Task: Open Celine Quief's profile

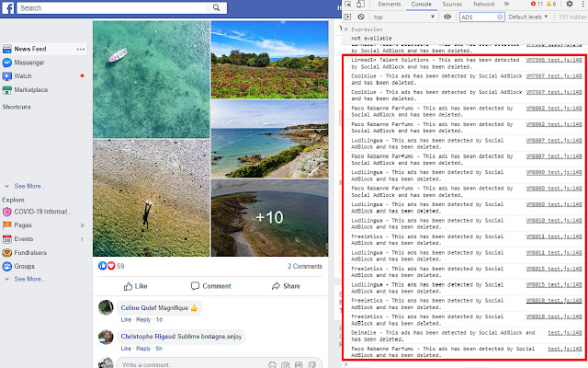Action: coord(139,308)
